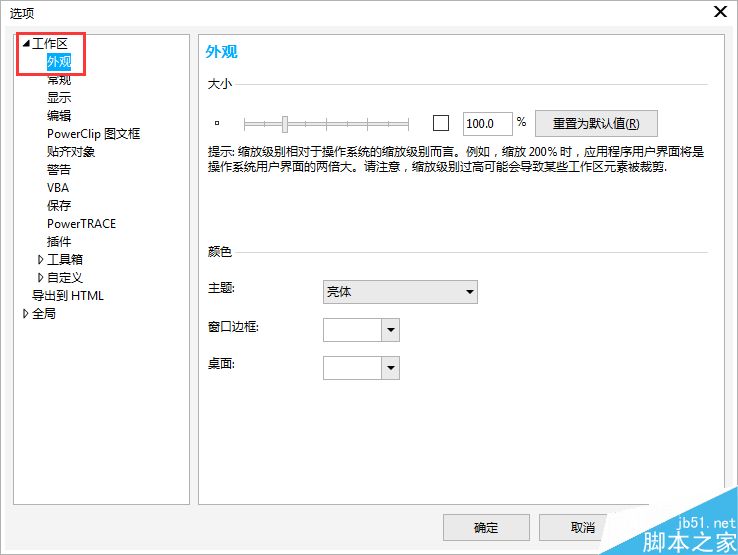Open the 常规 settings page
Screen dimensions: 738x555
click(x=59, y=80)
